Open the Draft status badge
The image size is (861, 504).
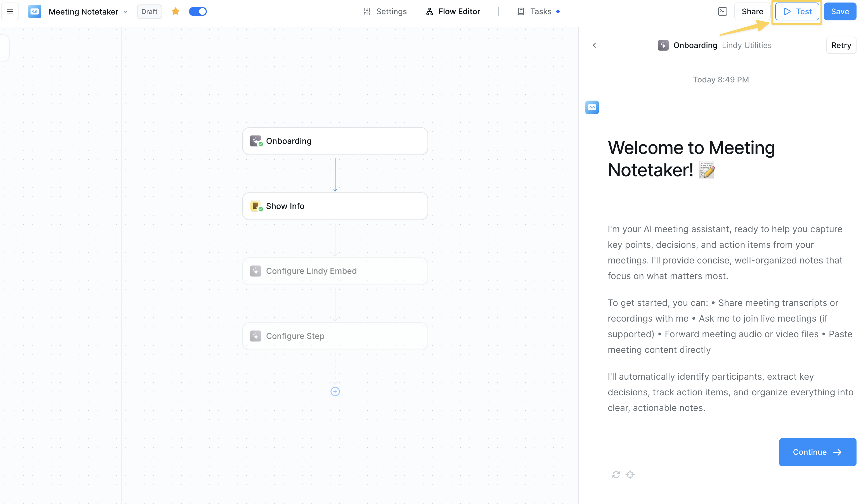(149, 12)
